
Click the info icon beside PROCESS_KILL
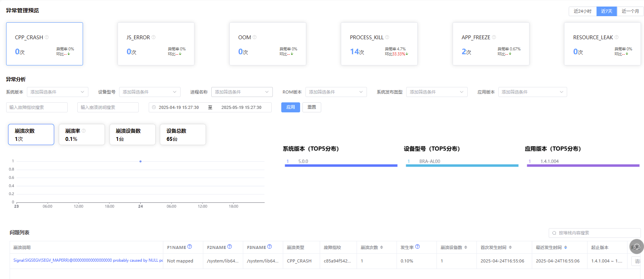coord(387,37)
